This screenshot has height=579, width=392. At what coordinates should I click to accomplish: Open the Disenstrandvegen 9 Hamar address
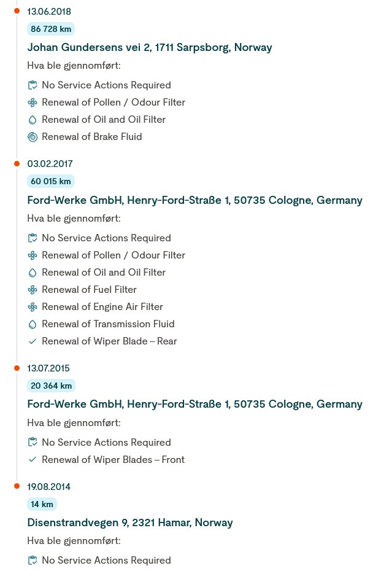coord(130,523)
